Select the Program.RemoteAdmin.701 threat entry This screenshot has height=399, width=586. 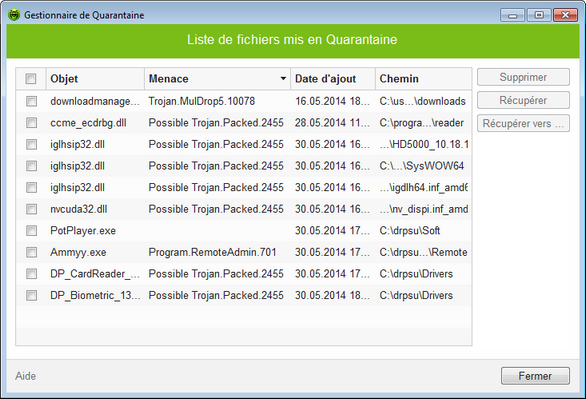tap(212, 252)
